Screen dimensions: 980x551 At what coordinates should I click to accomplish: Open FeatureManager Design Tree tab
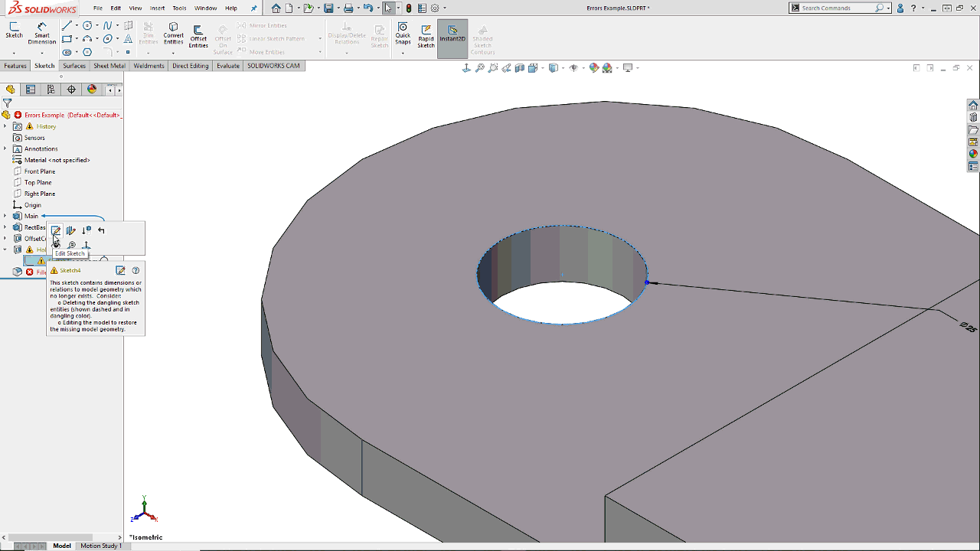(11, 90)
